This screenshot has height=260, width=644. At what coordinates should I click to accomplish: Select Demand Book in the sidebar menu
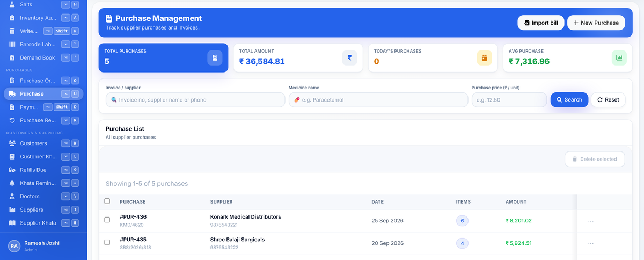[43, 57]
